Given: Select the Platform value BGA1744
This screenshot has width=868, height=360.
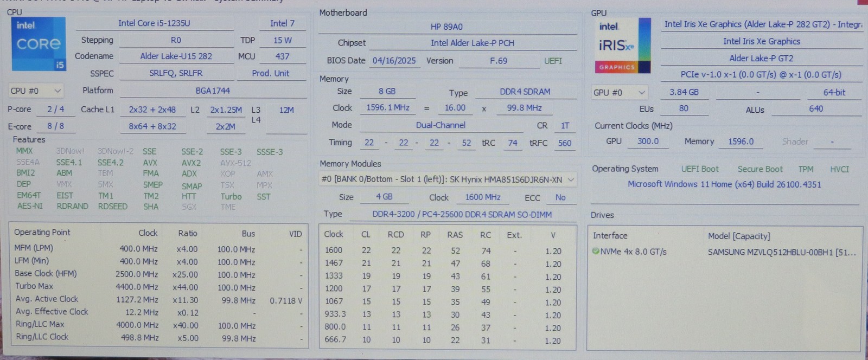Looking at the screenshot, I should [213, 91].
